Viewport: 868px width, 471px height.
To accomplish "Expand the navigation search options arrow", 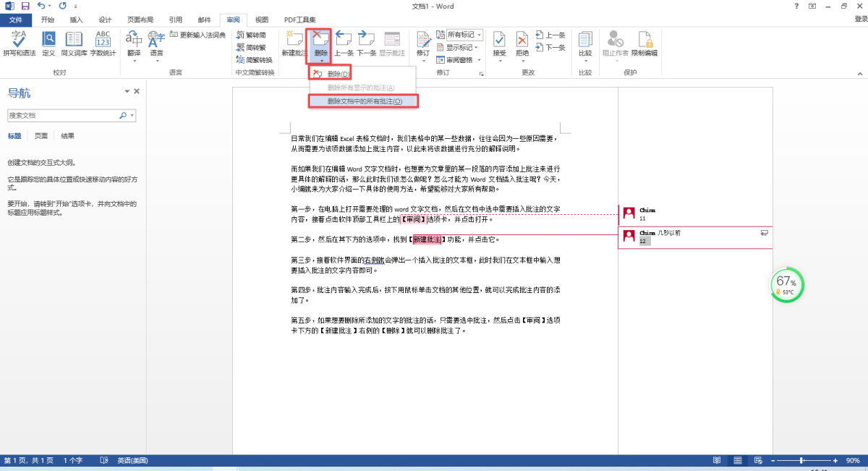I will [133, 116].
